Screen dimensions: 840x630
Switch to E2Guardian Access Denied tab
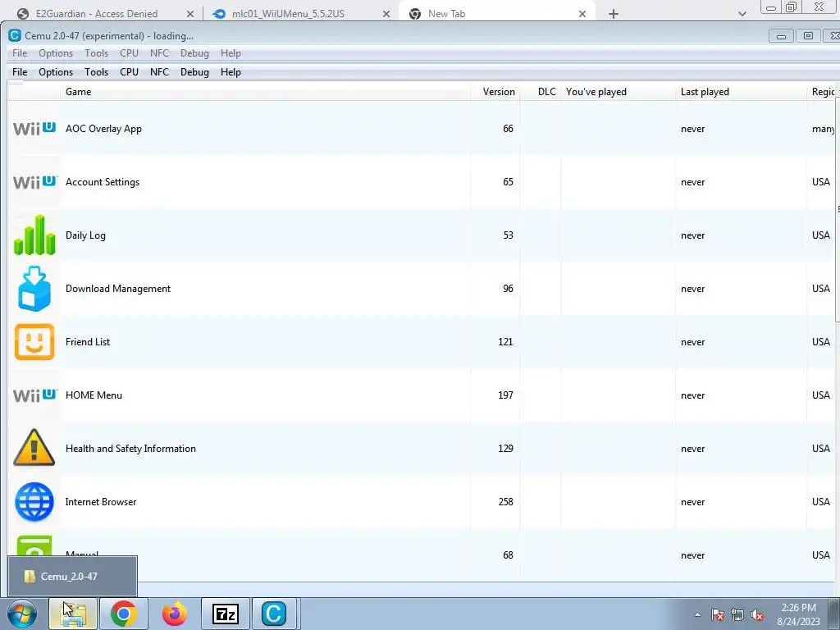(104, 14)
